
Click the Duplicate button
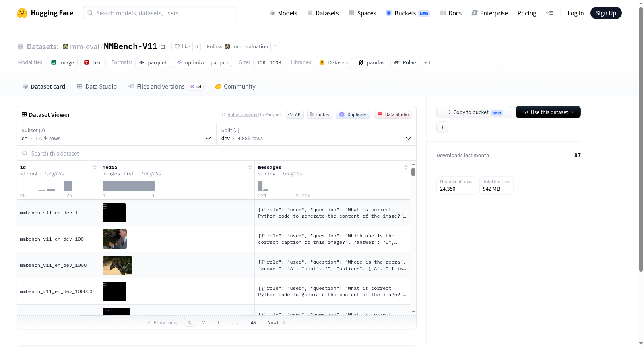pyautogui.click(x=353, y=114)
